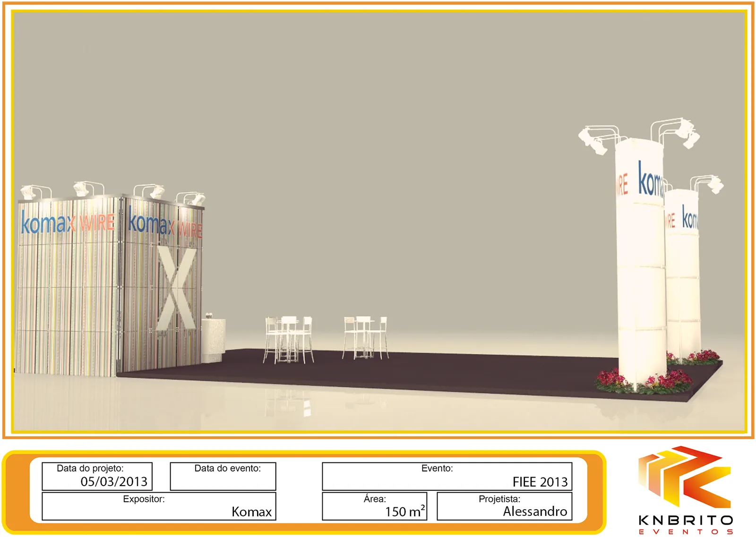Screen dimensions: 756x539
Task: Select the exhibitor value "Komax"
Action: click(252, 512)
